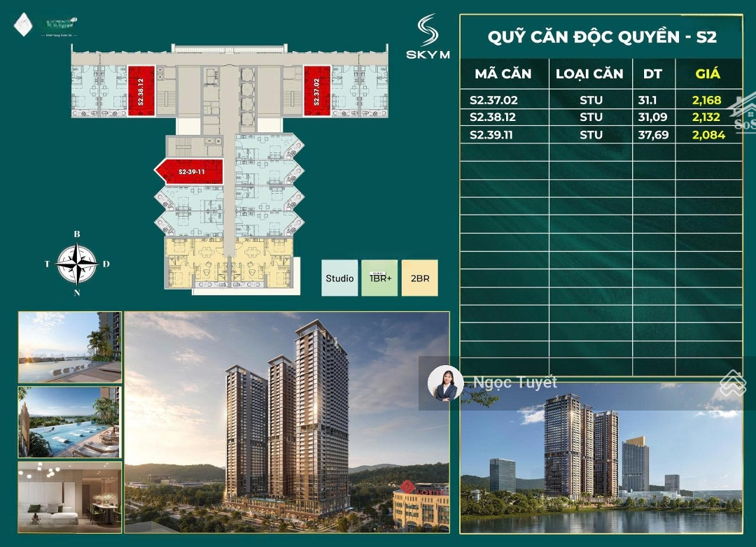This screenshot has width=756, height=547.
Task: Click the Studio legend swatch
Action: point(339,278)
